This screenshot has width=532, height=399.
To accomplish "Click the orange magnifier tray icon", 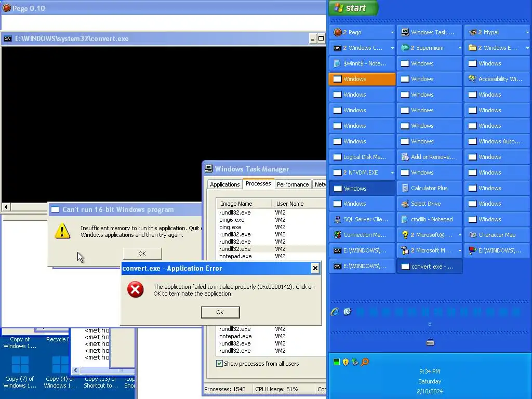I will click(365, 362).
